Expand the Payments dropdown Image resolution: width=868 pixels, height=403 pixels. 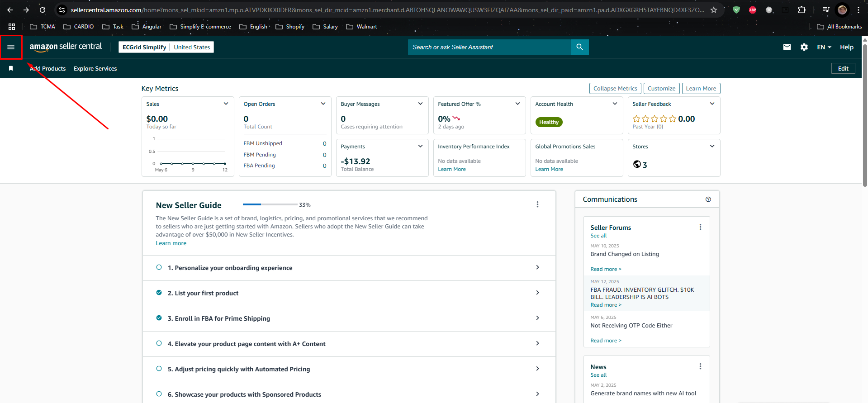pyautogui.click(x=420, y=146)
